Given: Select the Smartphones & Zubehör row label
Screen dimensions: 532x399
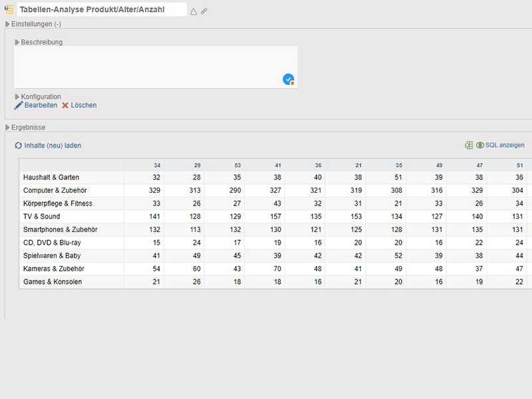Looking at the screenshot, I should pyautogui.click(x=61, y=229).
